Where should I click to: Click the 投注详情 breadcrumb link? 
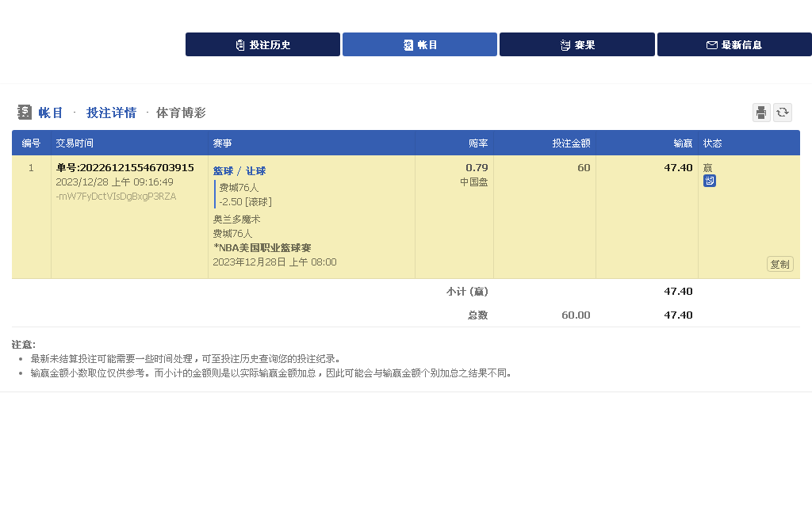click(111, 113)
